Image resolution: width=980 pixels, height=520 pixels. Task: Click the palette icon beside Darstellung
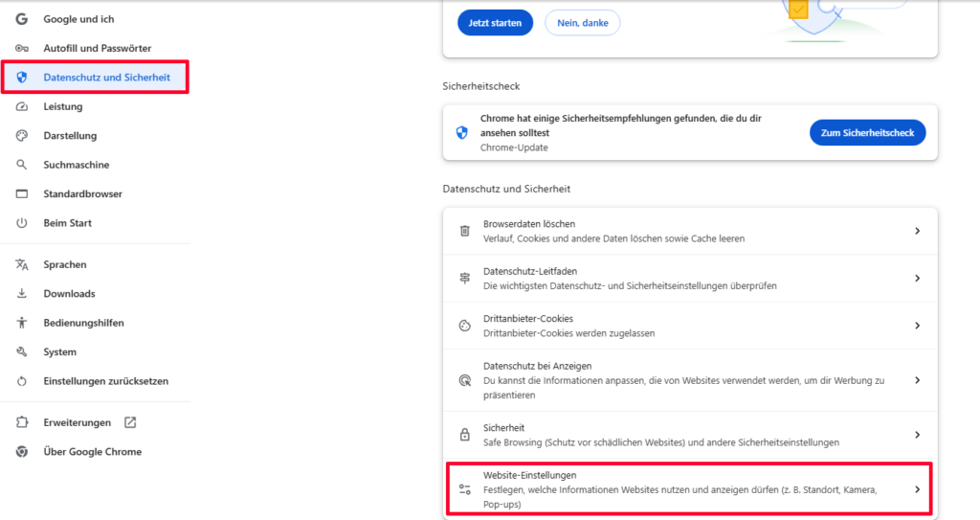(22, 136)
